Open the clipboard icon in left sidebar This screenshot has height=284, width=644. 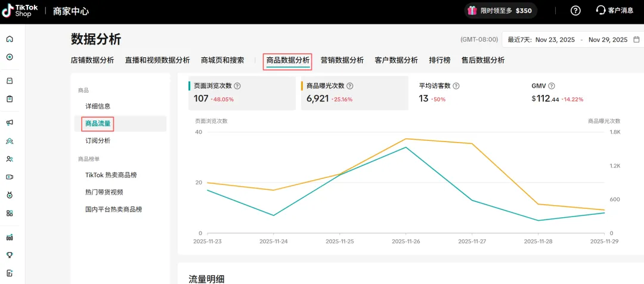(x=10, y=99)
